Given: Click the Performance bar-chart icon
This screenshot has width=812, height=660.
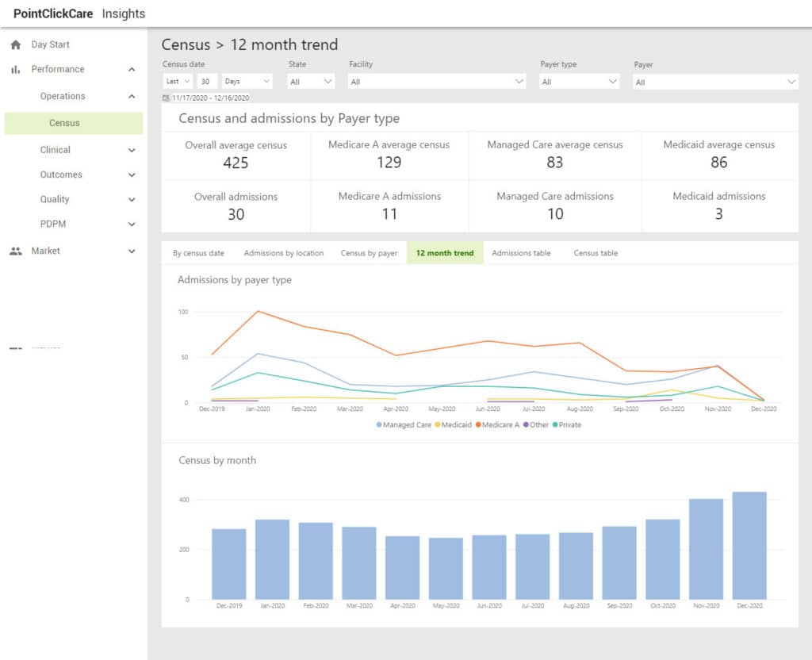Looking at the screenshot, I should tap(16, 69).
